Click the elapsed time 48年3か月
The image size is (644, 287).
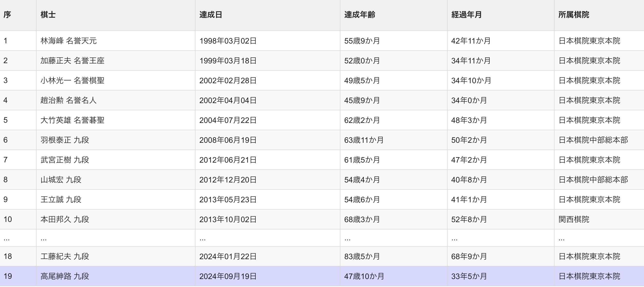469,120
